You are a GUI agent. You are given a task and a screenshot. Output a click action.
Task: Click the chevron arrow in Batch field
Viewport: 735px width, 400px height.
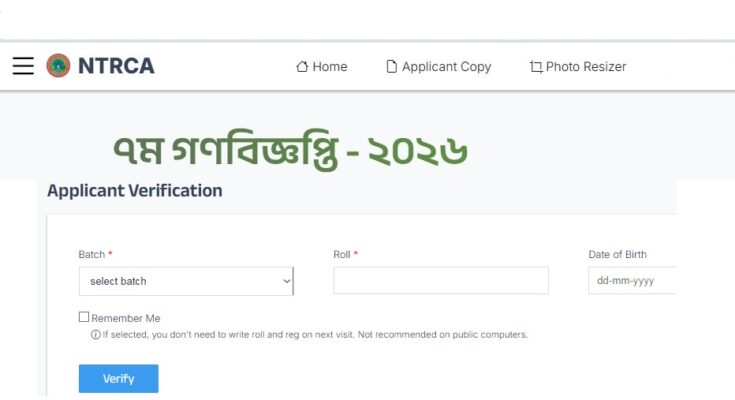(x=286, y=281)
